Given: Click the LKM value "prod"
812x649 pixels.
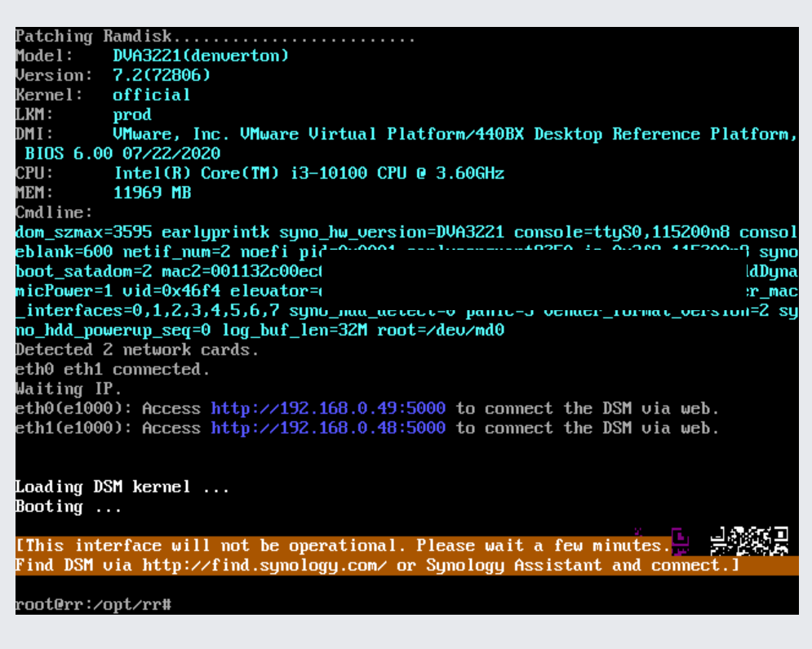Looking at the screenshot, I should pyautogui.click(x=132, y=115).
